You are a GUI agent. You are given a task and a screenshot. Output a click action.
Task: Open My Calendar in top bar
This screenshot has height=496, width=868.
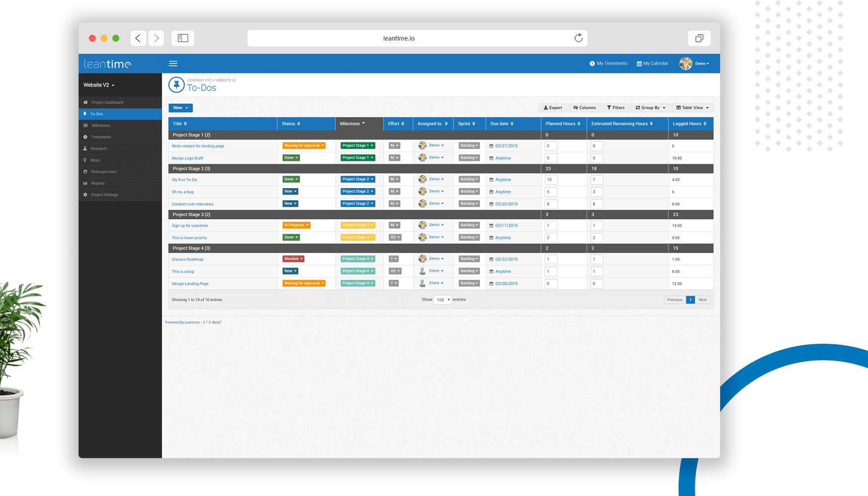pyautogui.click(x=652, y=63)
